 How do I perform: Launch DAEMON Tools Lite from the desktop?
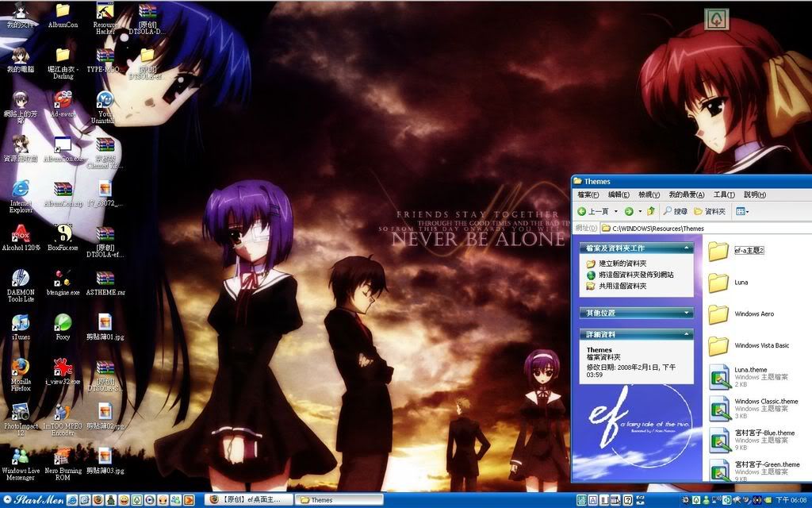tap(21, 285)
